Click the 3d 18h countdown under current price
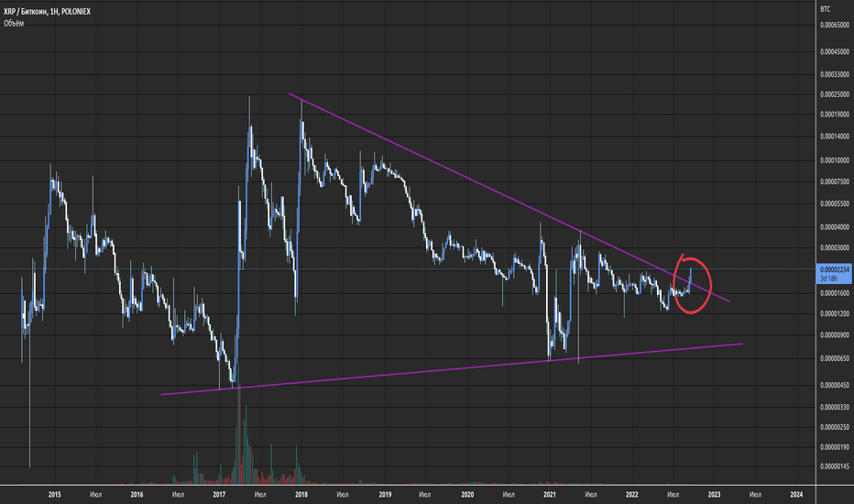The width and height of the screenshot is (854, 504). coord(828,279)
